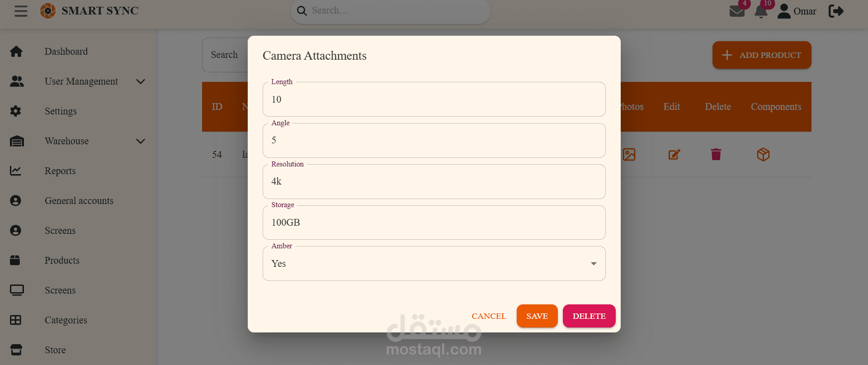Open Reports from the sidebar
This screenshot has width=868, height=365.
pyautogui.click(x=60, y=171)
